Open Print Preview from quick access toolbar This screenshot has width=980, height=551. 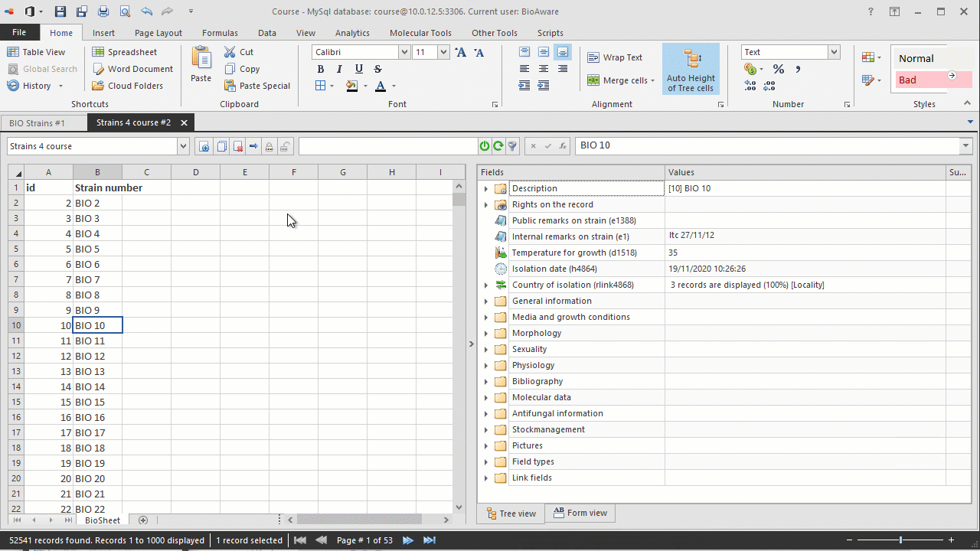click(125, 11)
